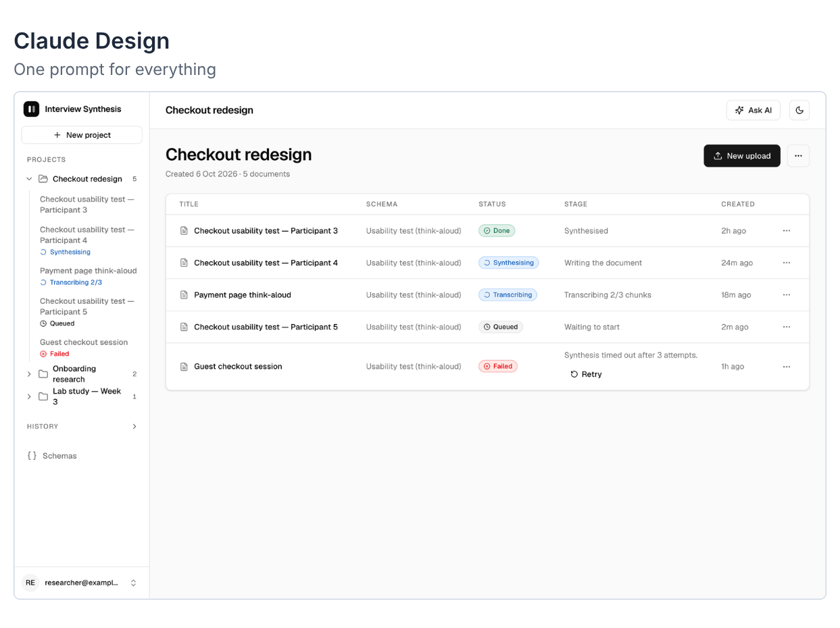Click the Schema column header
The height and width of the screenshot is (628, 840).
[x=382, y=204]
